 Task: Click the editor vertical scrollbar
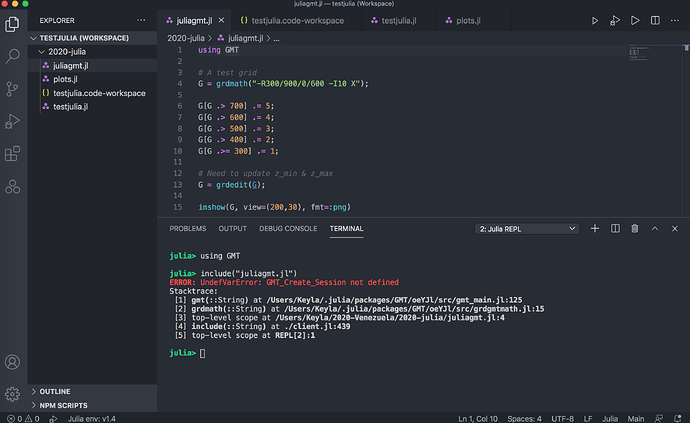(x=686, y=130)
